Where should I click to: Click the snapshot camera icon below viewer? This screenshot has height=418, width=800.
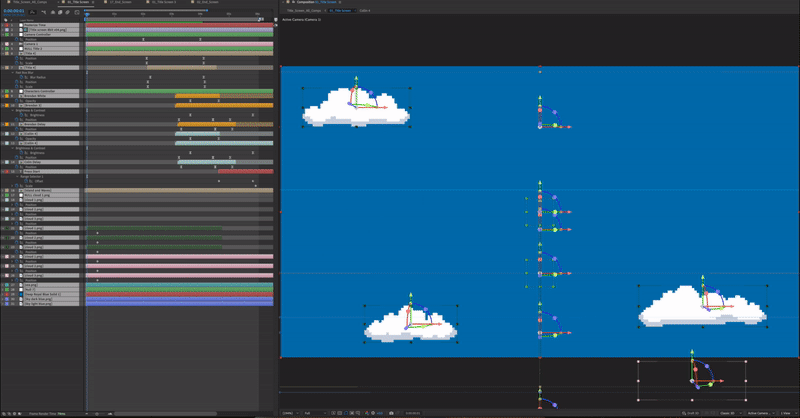391,413
